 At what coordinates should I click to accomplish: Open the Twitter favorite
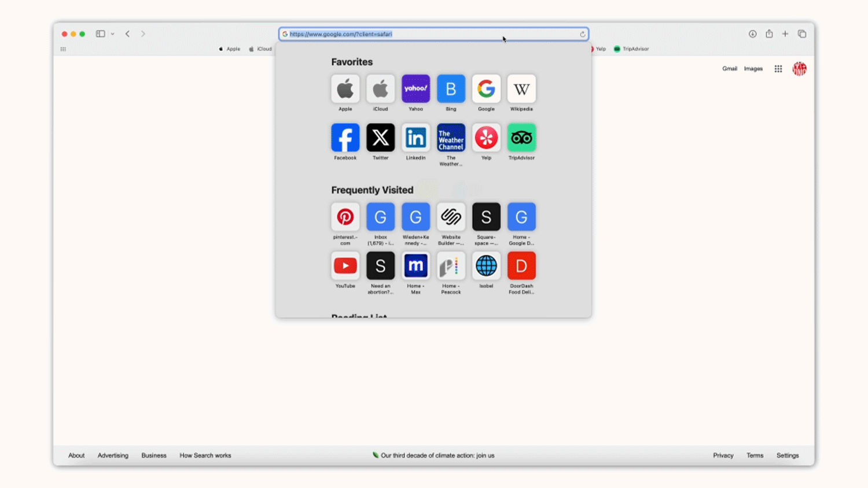coord(381,138)
